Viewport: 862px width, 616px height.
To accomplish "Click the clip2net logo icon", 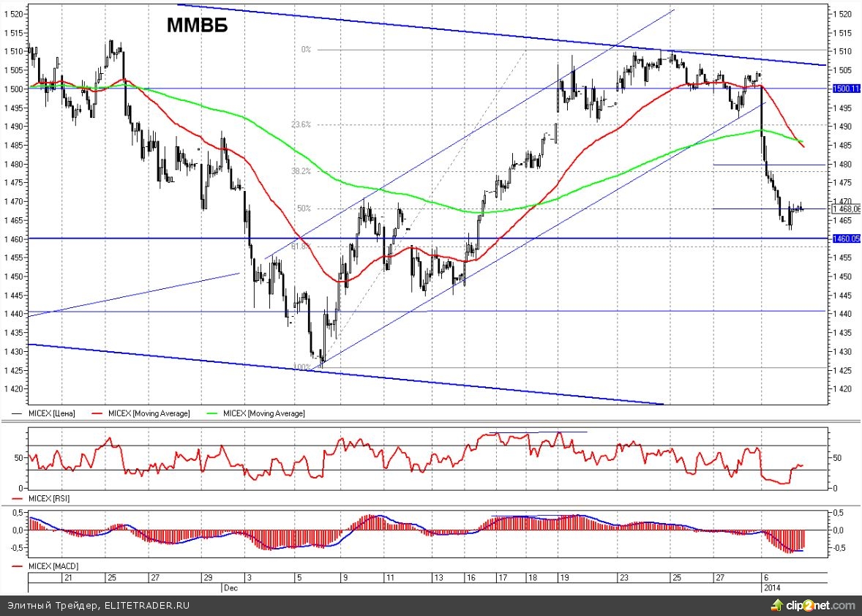I will (776, 606).
